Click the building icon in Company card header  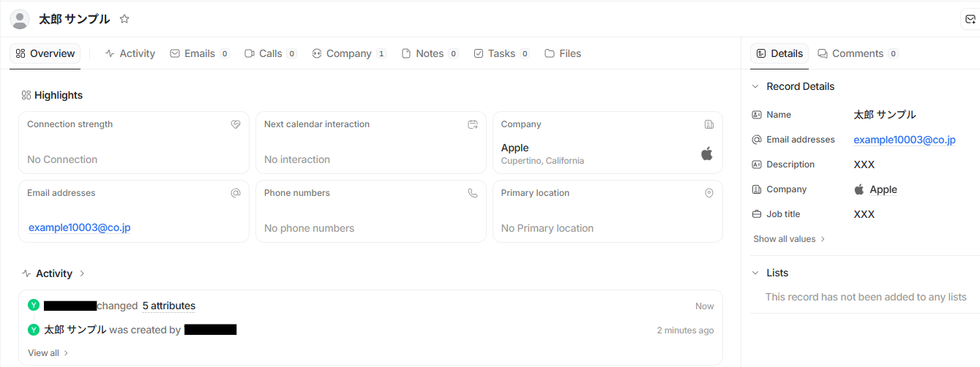(x=708, y=124)
